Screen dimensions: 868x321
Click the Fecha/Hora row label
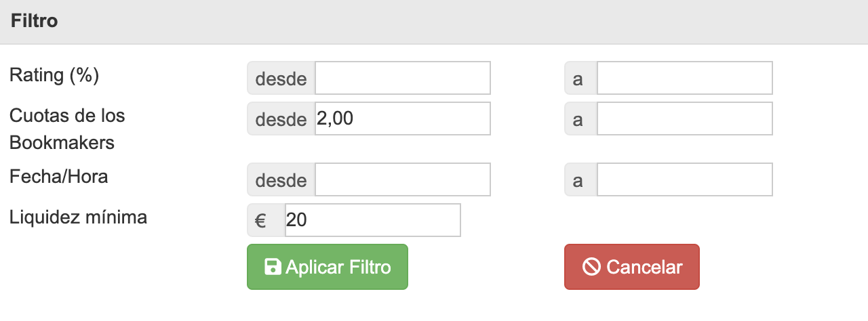tap(59, 177)
